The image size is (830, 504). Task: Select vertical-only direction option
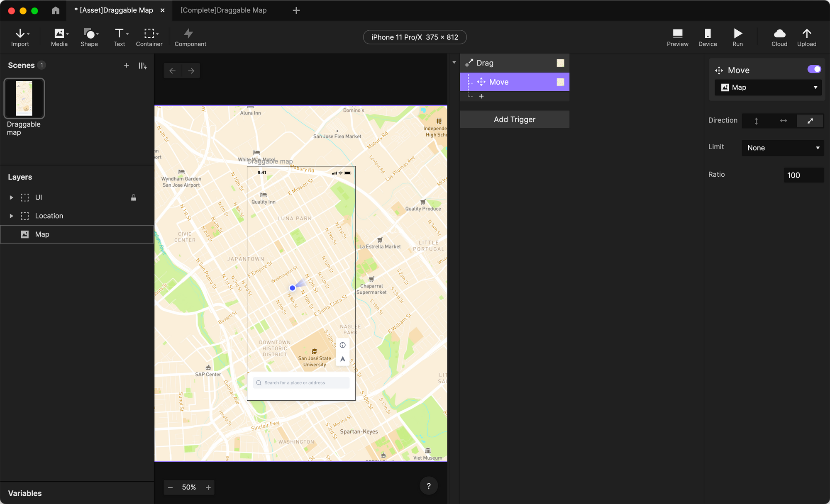(x=756, y=121)
